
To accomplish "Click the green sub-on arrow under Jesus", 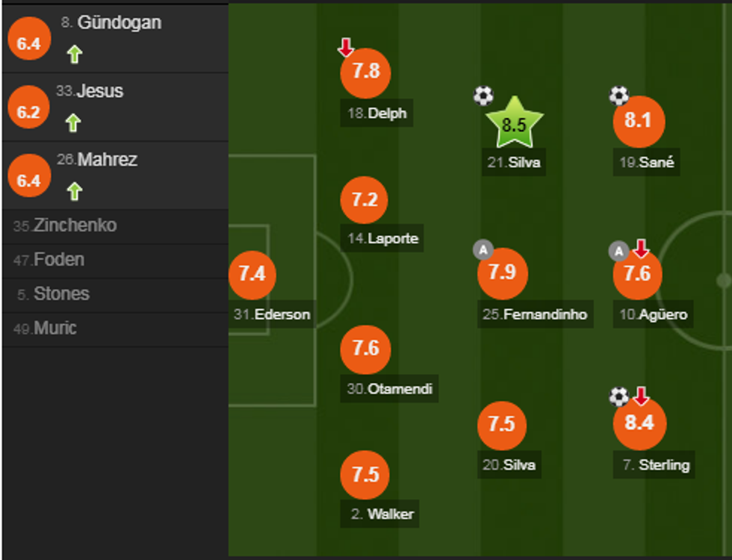I will [x=73, y=122].
